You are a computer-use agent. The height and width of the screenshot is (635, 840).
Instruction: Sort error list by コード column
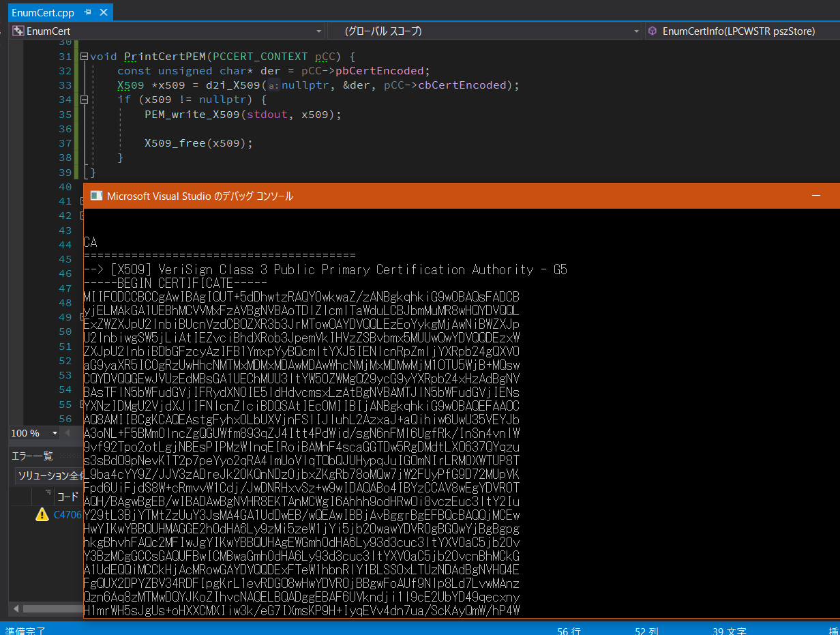tap(68, 496)
